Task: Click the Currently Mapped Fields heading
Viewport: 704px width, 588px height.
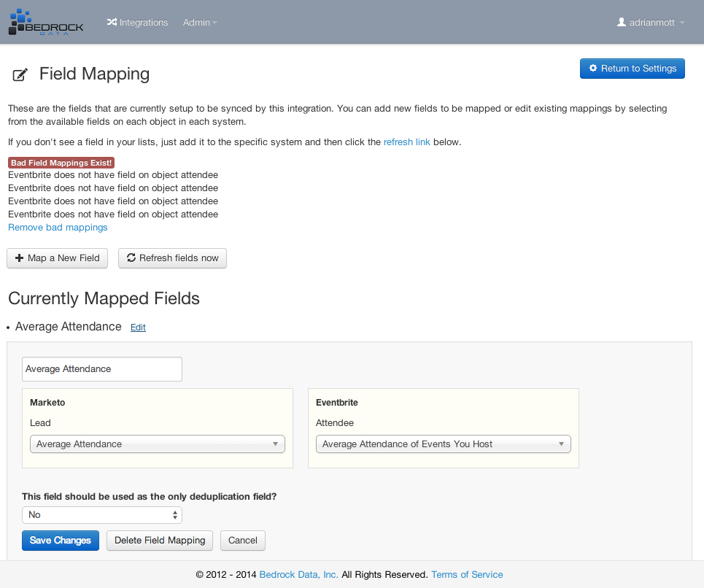Action: tap(104, 298)
